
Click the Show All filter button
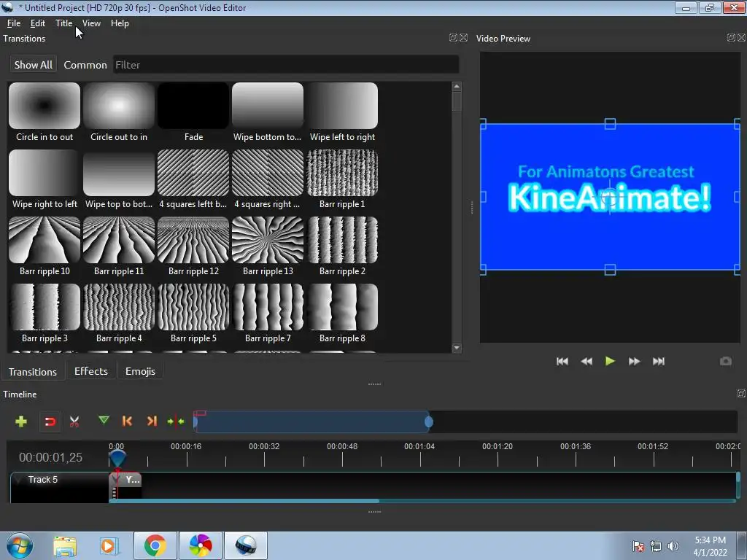click(x=34, y=65)
